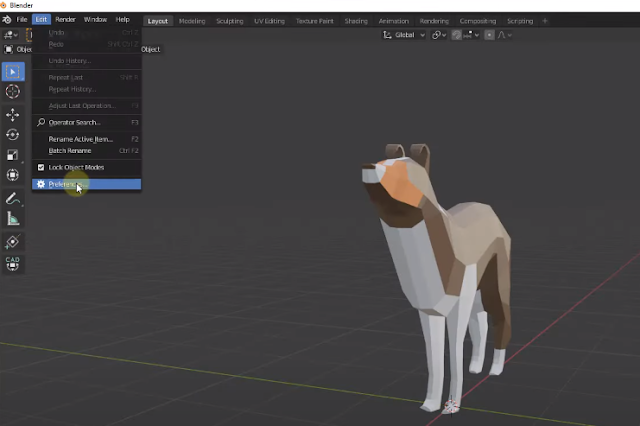Select the 3D Cursor tool

[x=13, y=91]
